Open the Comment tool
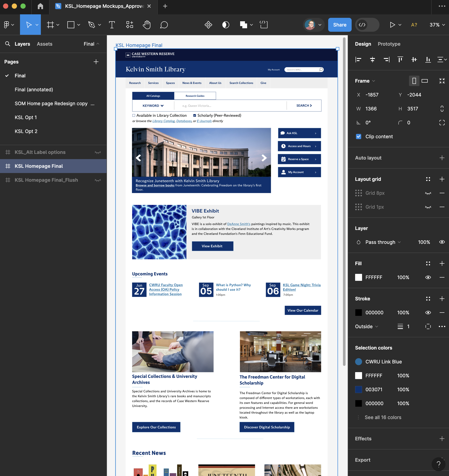This screenshot has height=476, width=449. [164, 25]
